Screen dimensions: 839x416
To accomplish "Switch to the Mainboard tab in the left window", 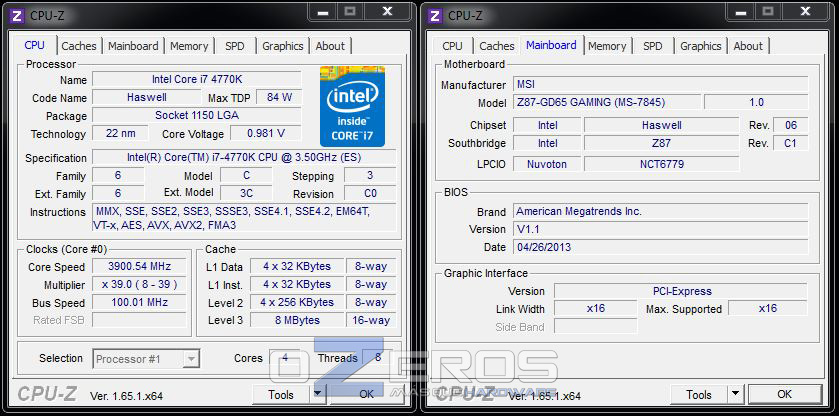I will 133,46.
